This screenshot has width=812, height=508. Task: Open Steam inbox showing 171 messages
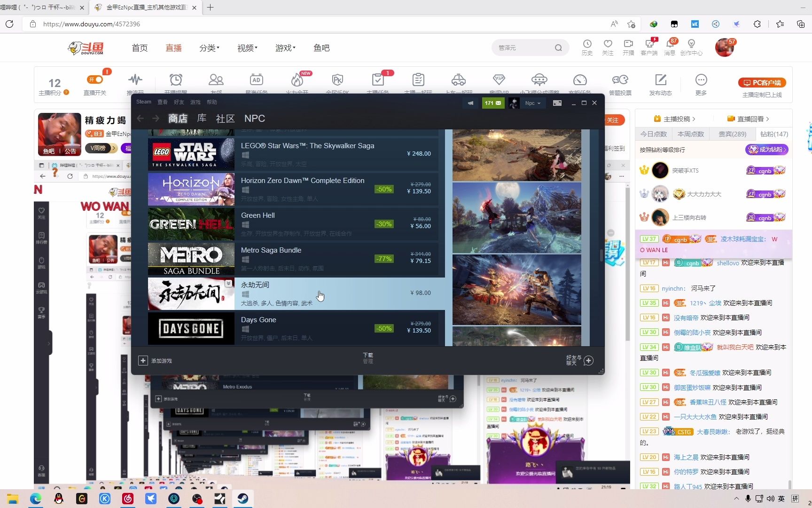493,103
